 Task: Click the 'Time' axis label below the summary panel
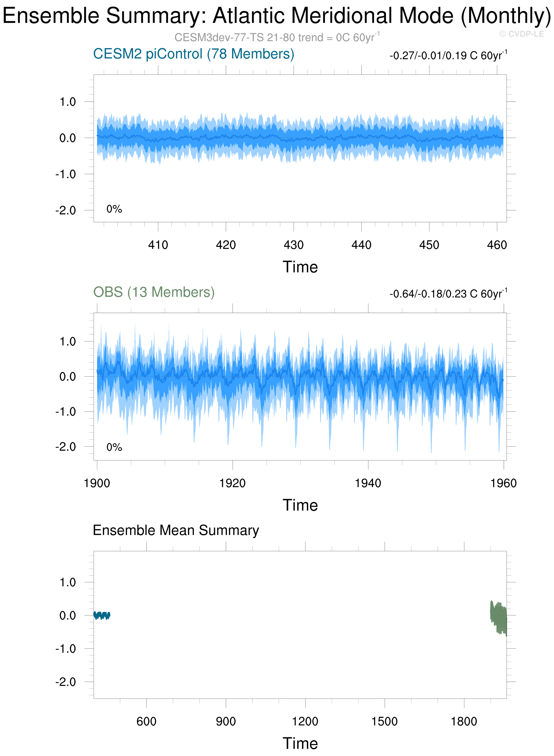point(300,744)
